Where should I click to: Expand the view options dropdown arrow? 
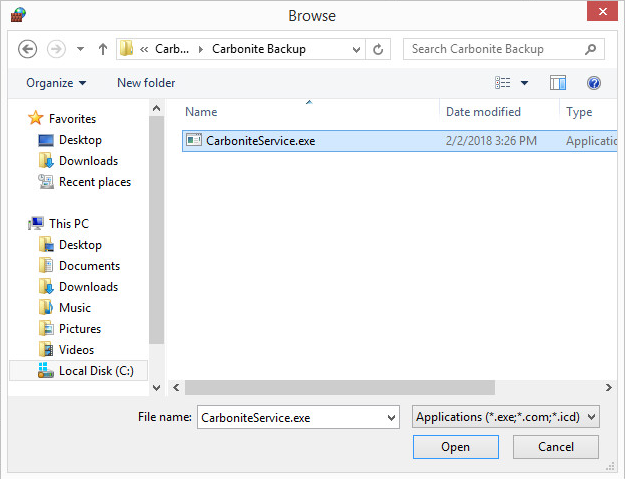pos(524,83)
